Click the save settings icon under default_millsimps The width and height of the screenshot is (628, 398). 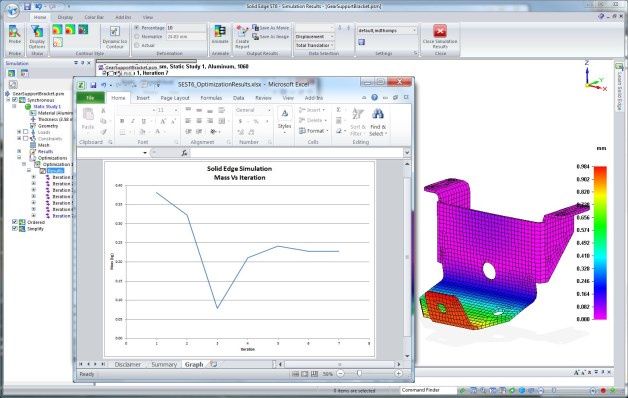tap(362, 42)
